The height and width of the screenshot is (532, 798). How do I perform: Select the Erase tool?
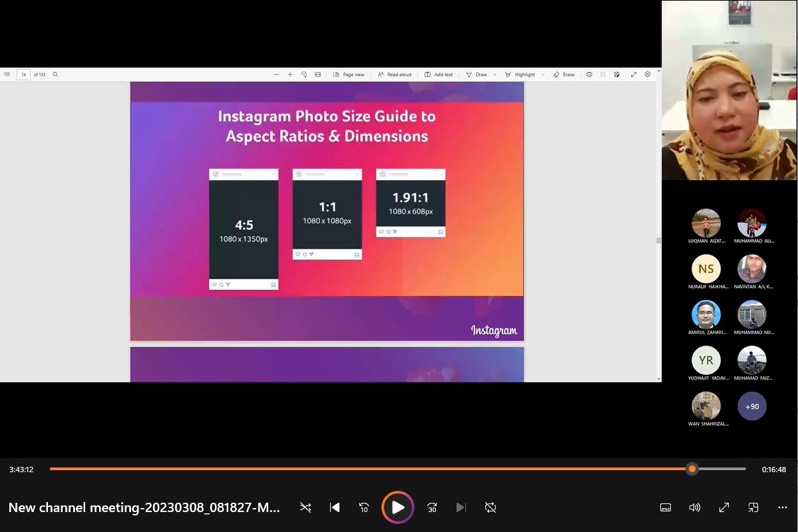(564, 74)
